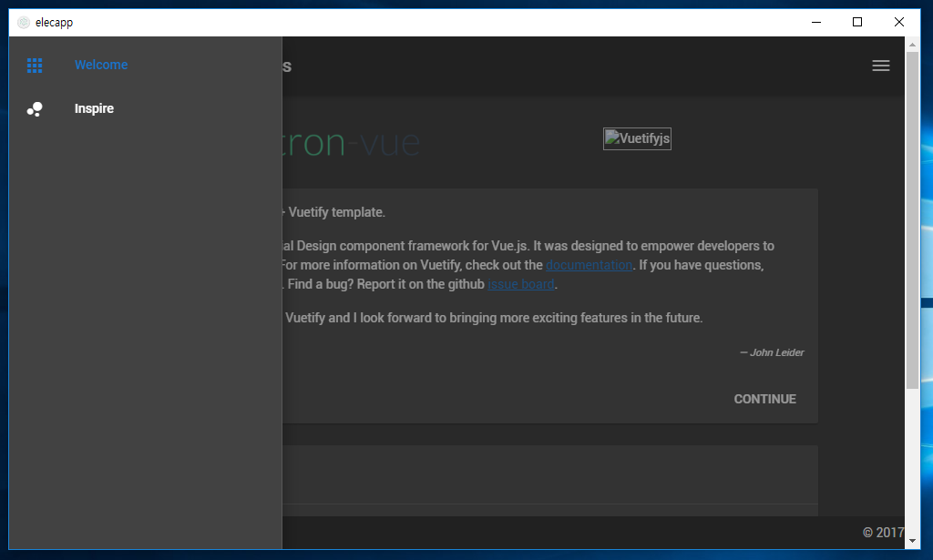Open the issue board link
The width and height of the screenshot is (933, 560).
520,284
